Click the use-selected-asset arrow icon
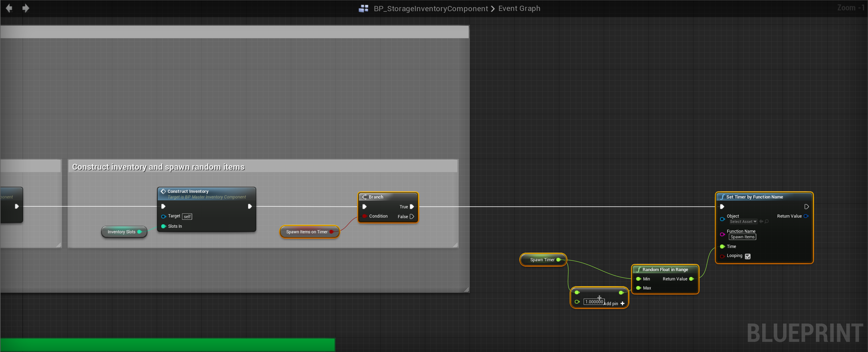The width and height of the screenshot is (868, 352). pyautogui.click(x=761, y=221)
